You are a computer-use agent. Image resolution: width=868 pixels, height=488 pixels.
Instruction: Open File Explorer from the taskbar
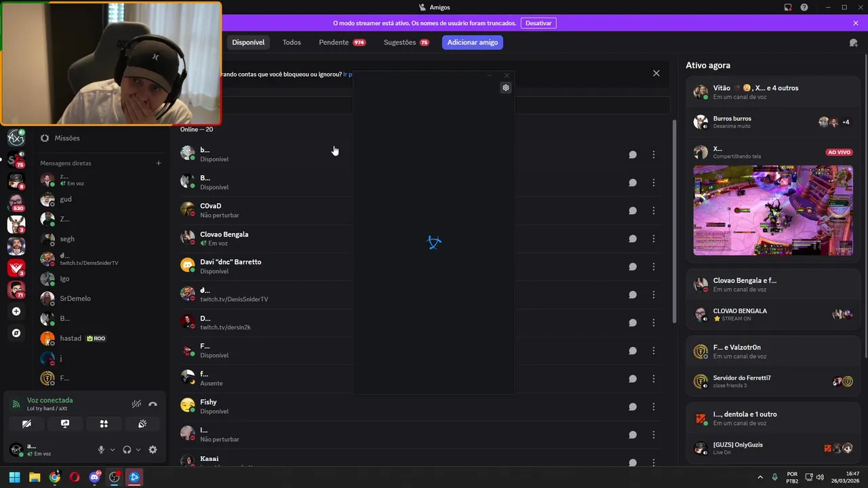point(35,477)
